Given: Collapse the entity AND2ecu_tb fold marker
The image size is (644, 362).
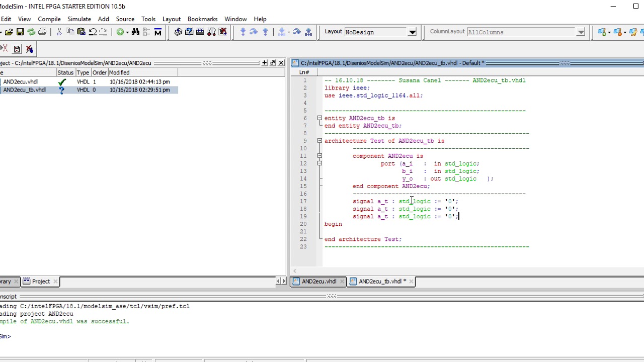Looking at the screenshot, I should pyautogui.click(x=319, y=118).
